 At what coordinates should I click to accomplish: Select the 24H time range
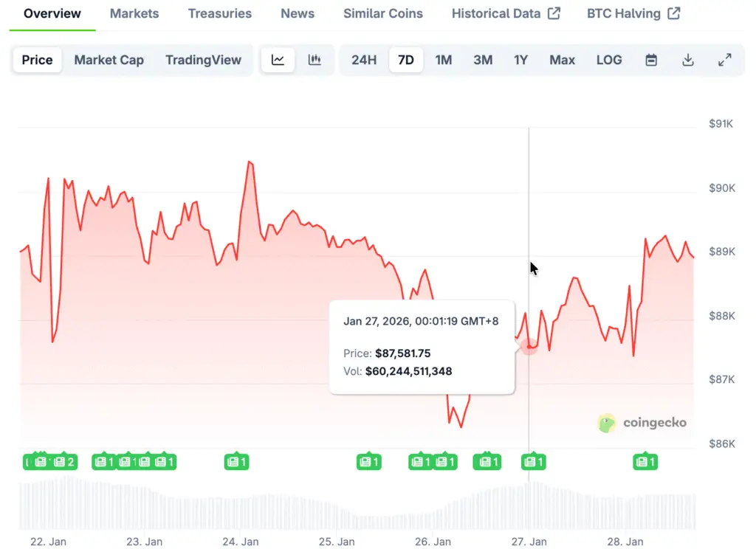coord(364,60)
